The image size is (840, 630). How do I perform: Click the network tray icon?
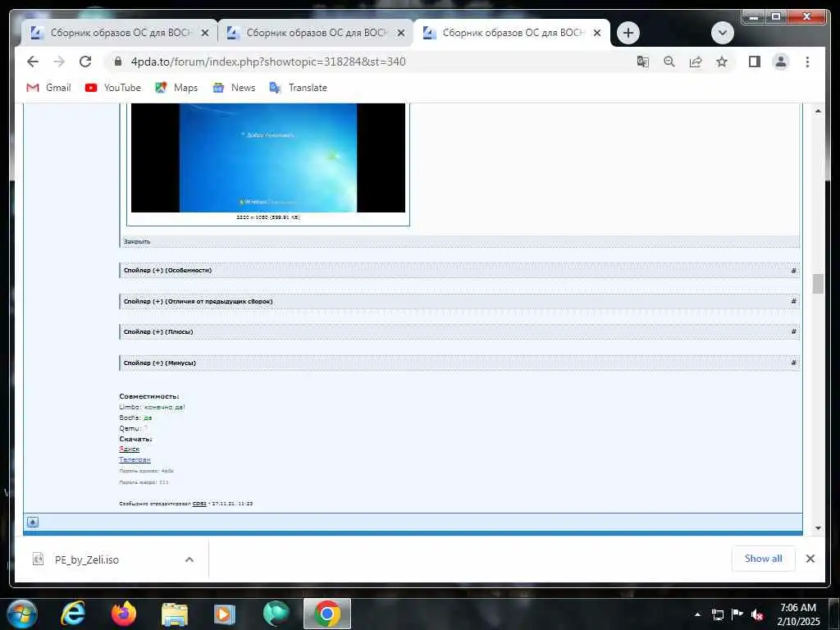(718, 614)
